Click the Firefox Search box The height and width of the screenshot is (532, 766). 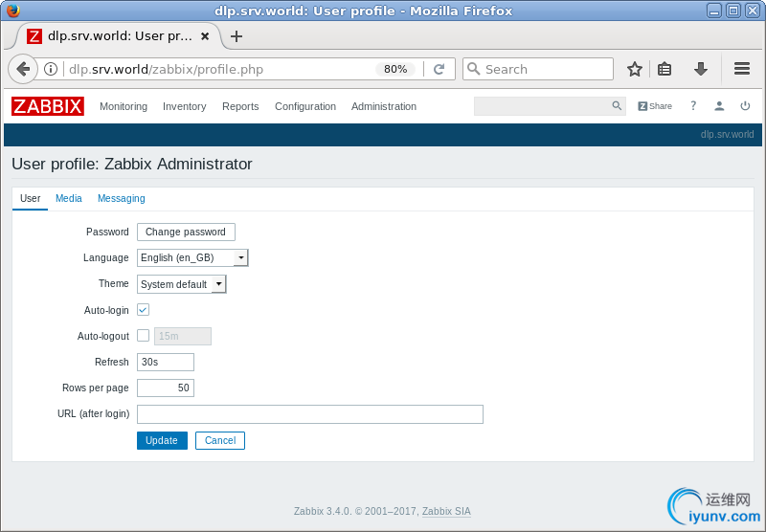[538, 69]
